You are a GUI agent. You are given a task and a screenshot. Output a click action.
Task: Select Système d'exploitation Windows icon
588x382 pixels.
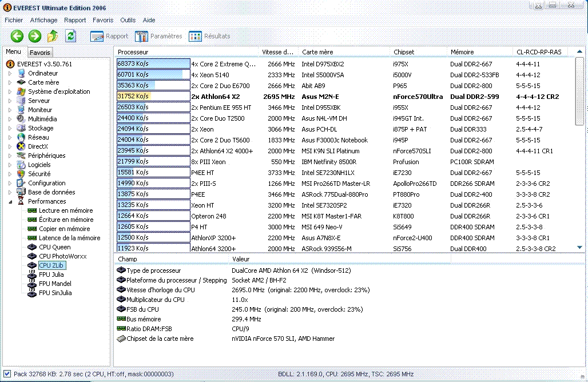pyautogui.click(x=21, y=91)
